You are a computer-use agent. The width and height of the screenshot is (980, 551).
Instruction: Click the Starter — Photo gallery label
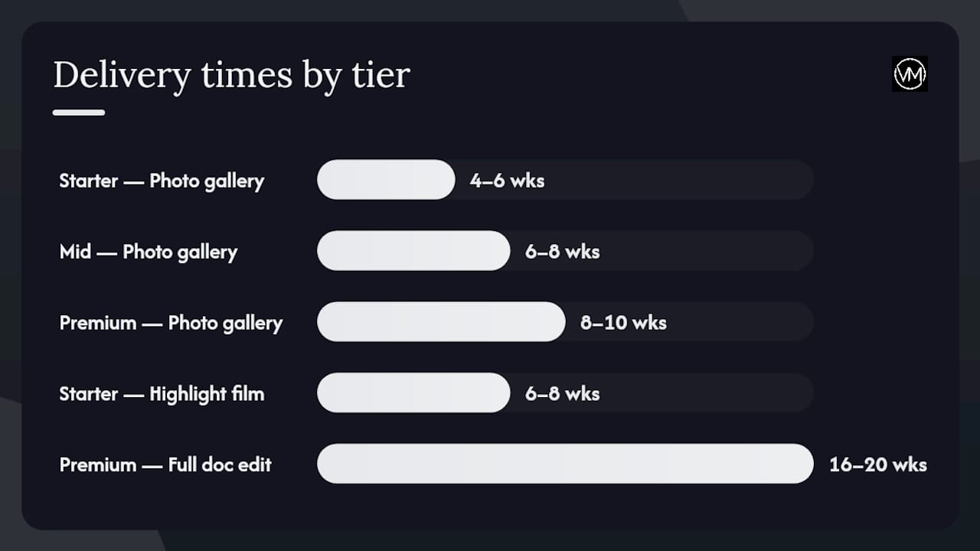pyautogui.click(x=162, y=181)
